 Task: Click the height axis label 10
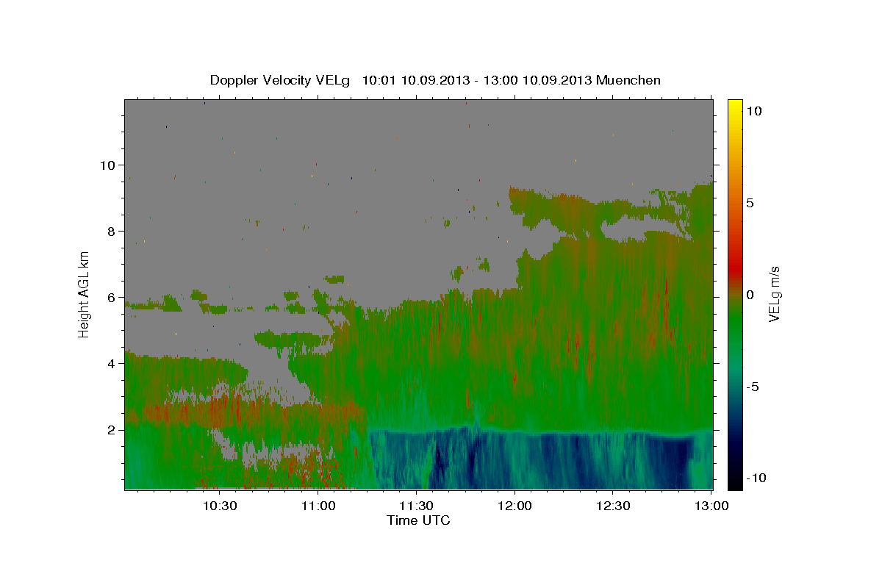tap(110, 165)
